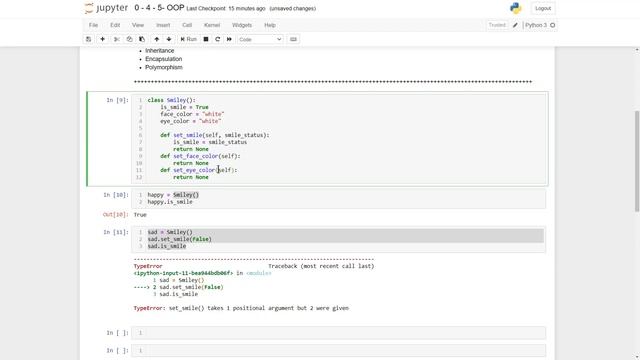Select the In [10] cell prompt

(116, 195)
